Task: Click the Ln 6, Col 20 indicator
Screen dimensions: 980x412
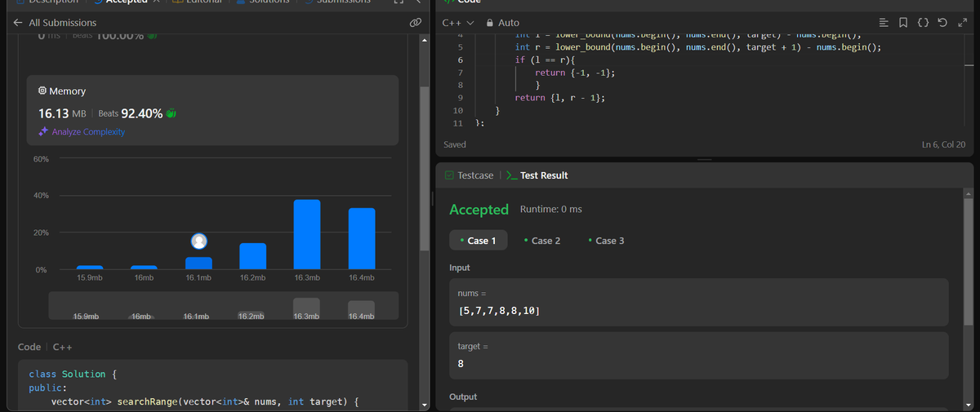Action: pos(943,144)
